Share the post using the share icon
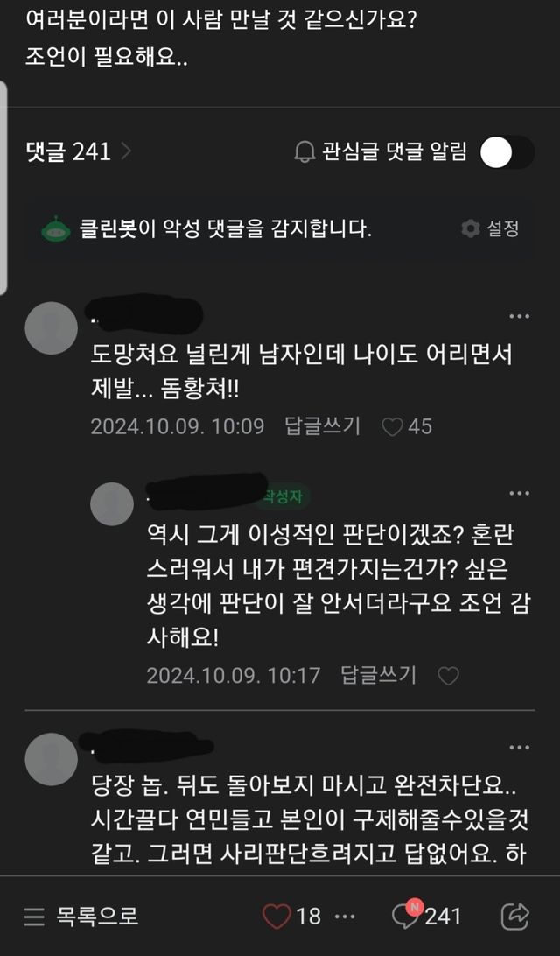This screenshot has width=560, height=956. point(514,916)
